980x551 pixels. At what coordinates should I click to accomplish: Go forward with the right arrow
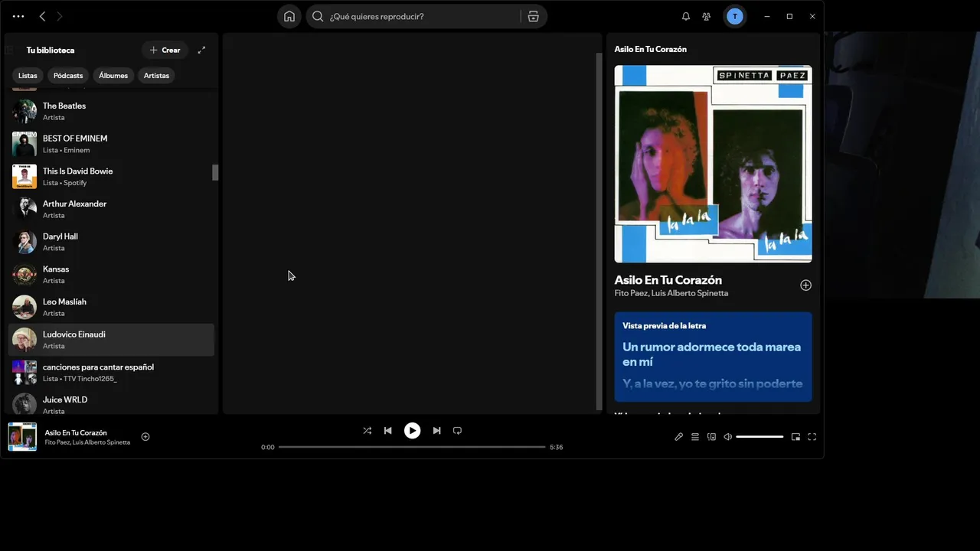[x=60, y=16]
